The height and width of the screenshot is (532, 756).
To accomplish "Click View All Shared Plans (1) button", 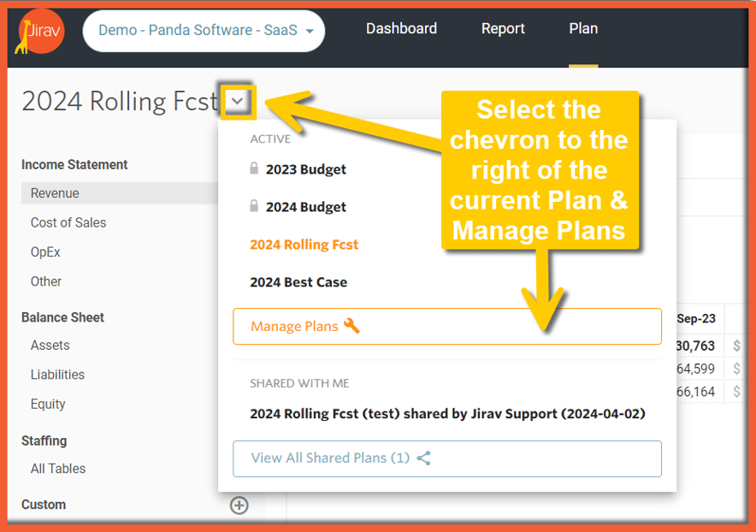I will tap(446, 458).
